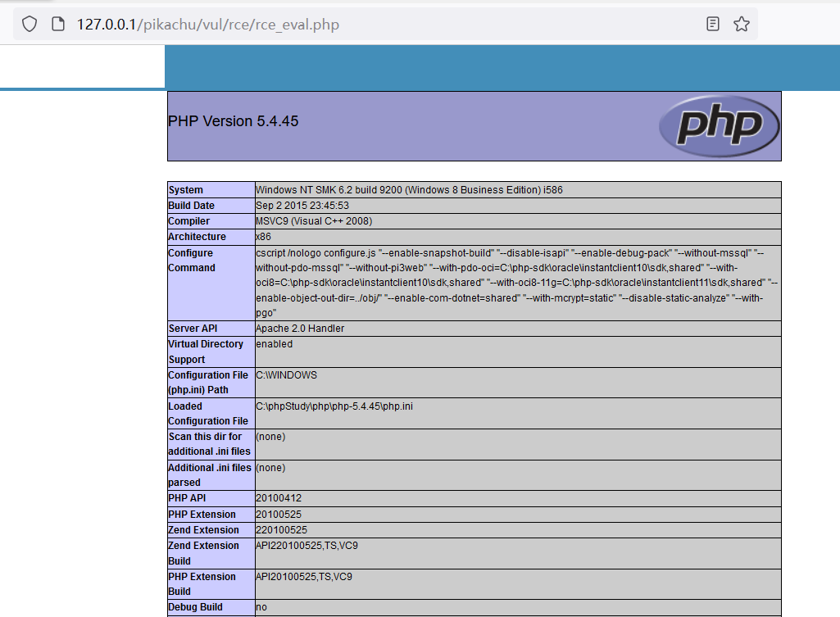Click the Debug Build label

(196, 607)
